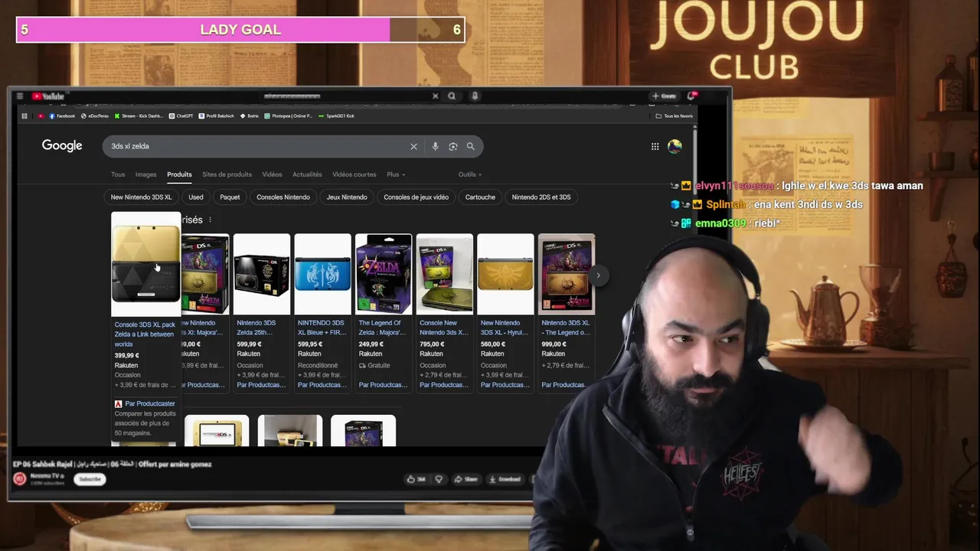Screen dimensions: 980x551
Task: Open the Facebook bookmark
Action: (x=62, y=116)
